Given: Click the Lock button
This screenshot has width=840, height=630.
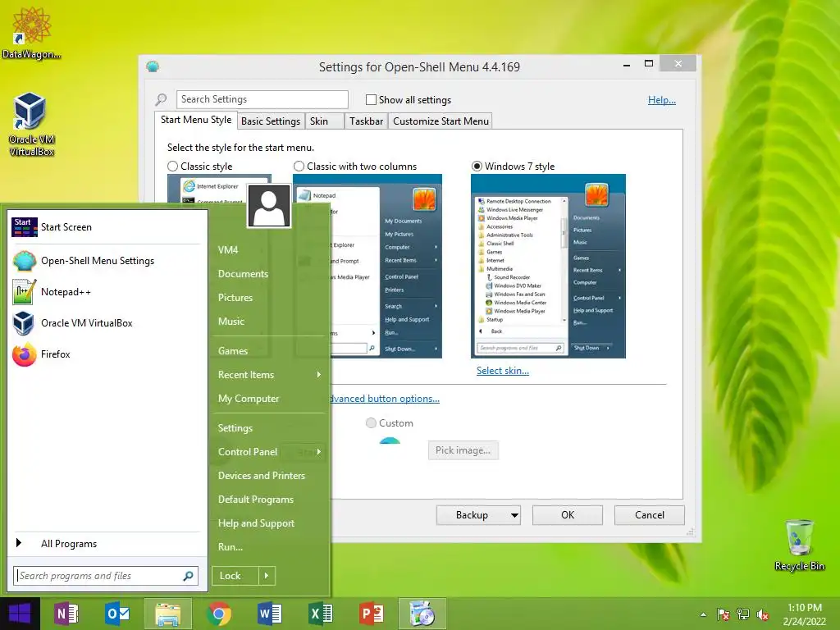Looking at the screenshot, I should tap(235, 576).
